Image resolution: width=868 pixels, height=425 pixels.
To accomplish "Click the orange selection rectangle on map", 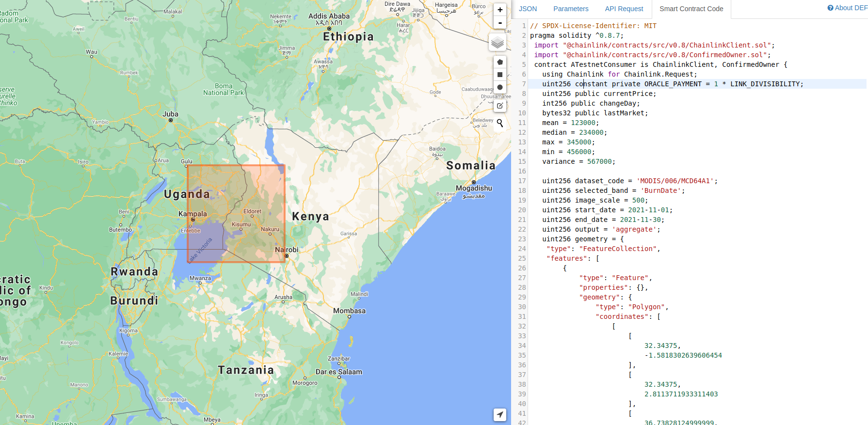I will (x=236, y=214).
